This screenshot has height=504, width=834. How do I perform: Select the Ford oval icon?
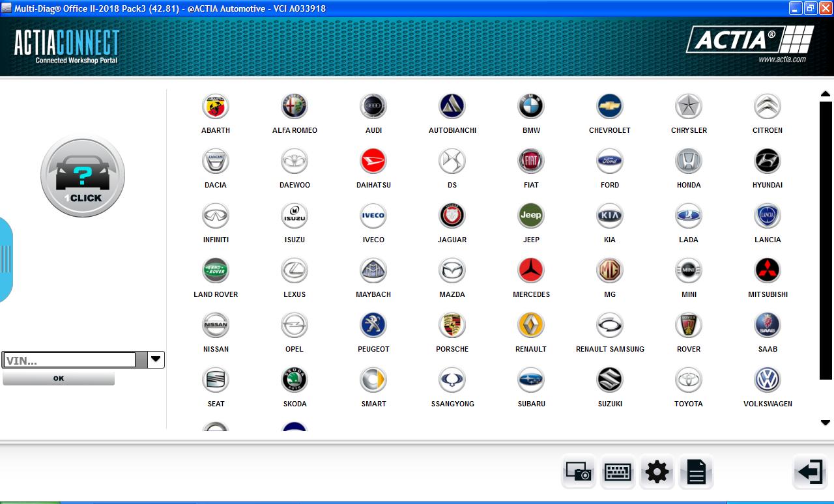(610, 161)
